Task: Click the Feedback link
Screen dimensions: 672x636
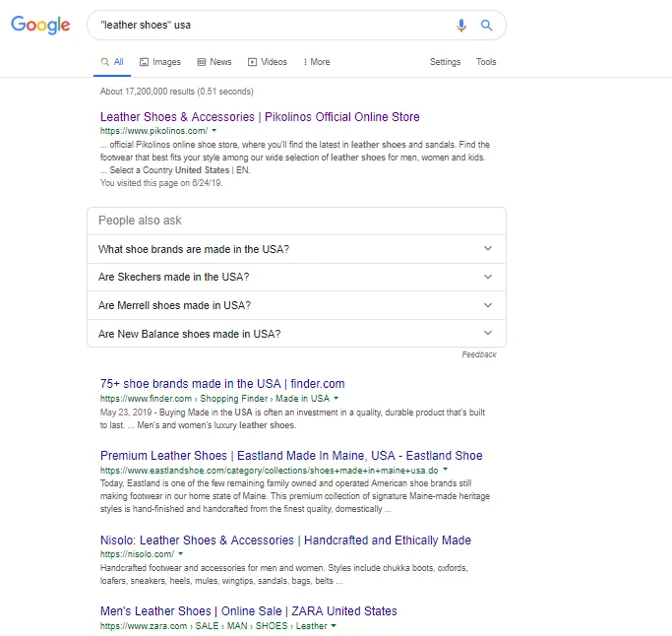Action: (x=479, y=354)
